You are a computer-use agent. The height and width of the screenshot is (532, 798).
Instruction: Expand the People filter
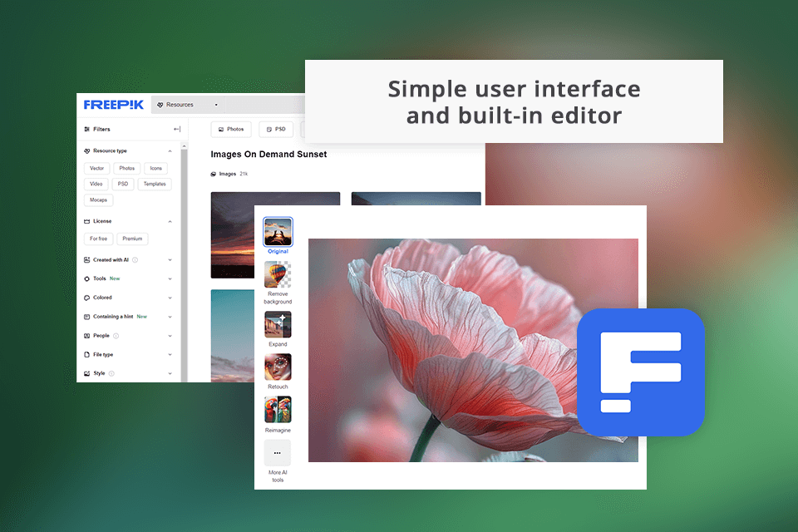click(x=170, y=336)
